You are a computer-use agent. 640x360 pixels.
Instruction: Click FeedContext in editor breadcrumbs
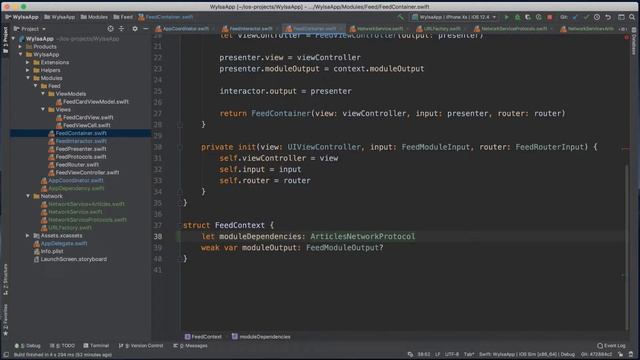point(203,337)
